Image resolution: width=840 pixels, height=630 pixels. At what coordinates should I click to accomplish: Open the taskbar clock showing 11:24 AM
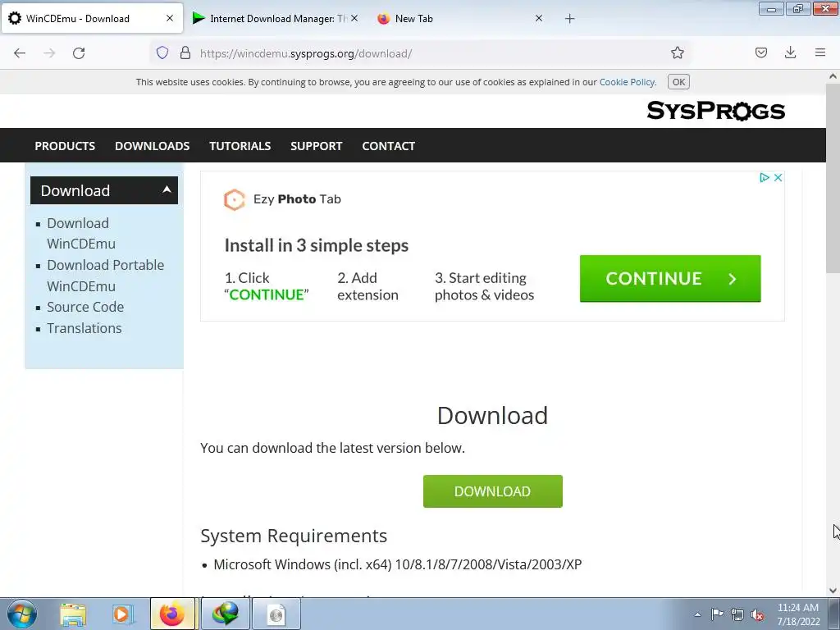[x=798, y=614]
